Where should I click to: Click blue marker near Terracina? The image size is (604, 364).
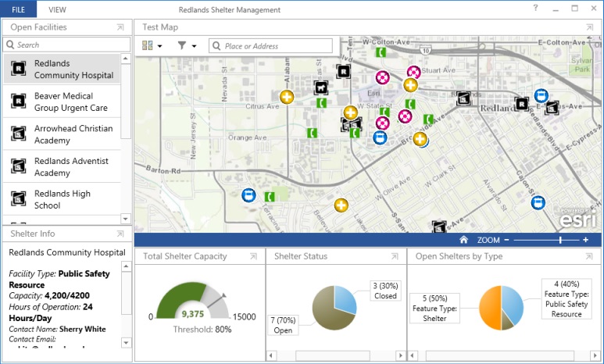(248, 195)
